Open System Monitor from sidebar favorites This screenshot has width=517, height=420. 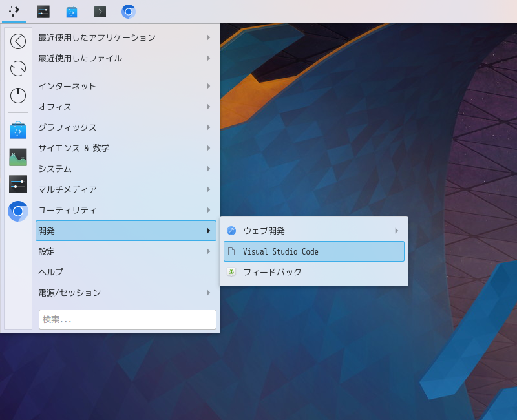18,157
